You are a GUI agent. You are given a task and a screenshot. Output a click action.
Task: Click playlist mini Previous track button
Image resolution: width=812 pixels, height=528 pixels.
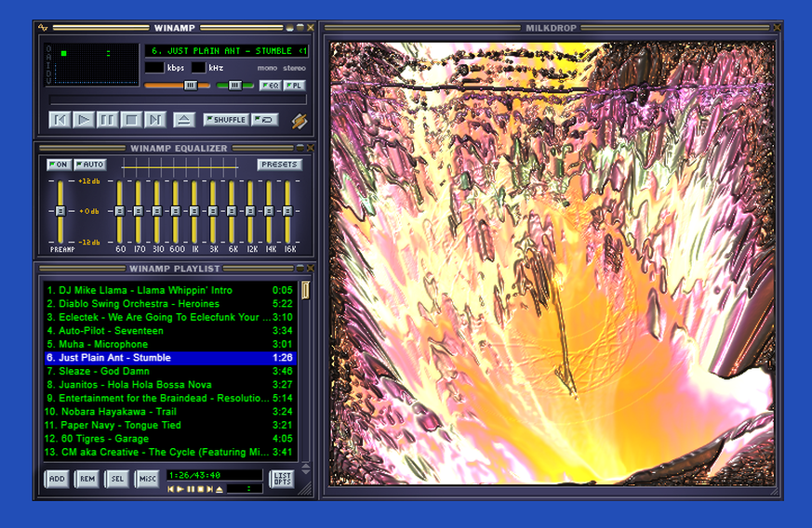171,489
